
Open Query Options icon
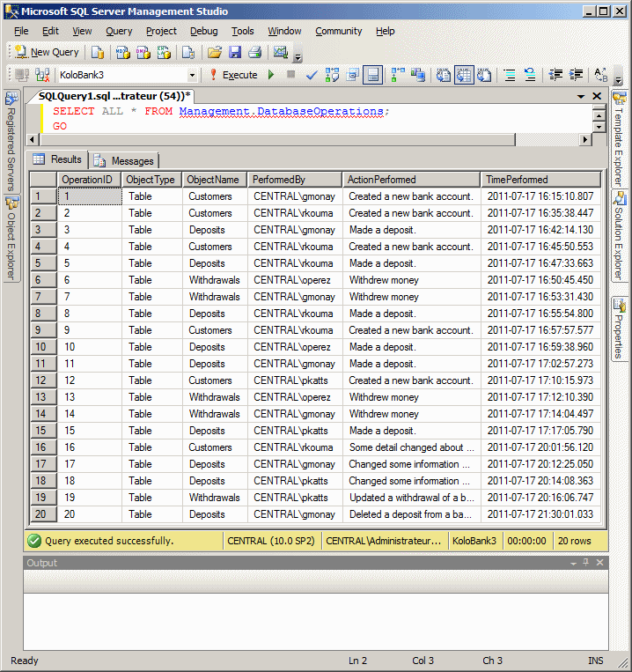(x=353, y=75)
